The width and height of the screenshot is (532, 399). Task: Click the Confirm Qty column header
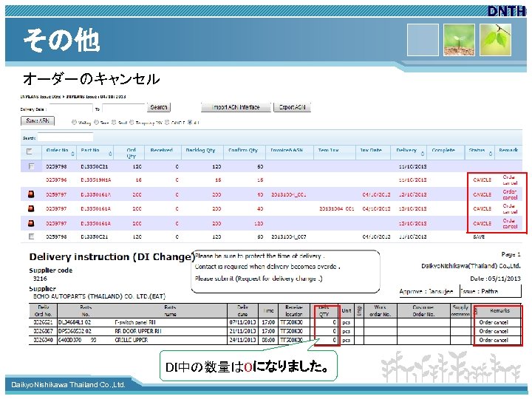243,150
